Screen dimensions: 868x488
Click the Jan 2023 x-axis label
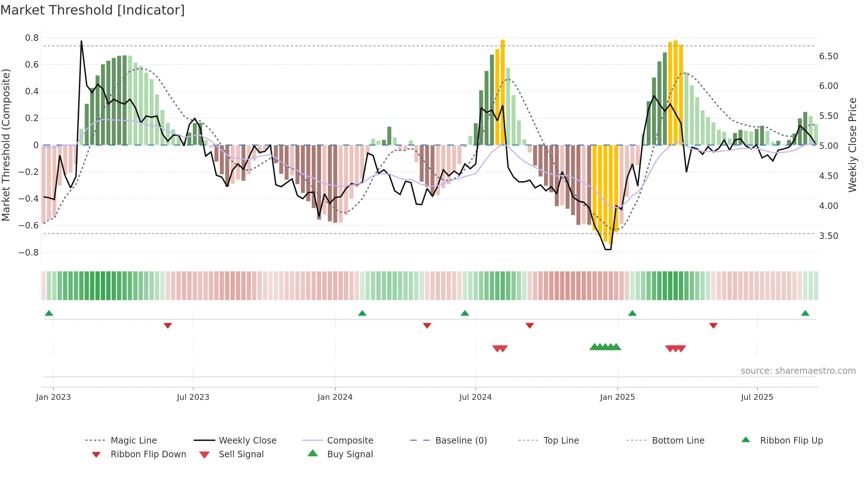click(54, 397)
